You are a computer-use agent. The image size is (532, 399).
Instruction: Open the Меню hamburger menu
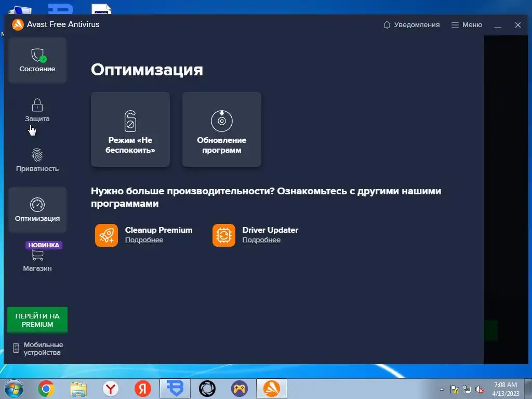click(x=467, y=25)
